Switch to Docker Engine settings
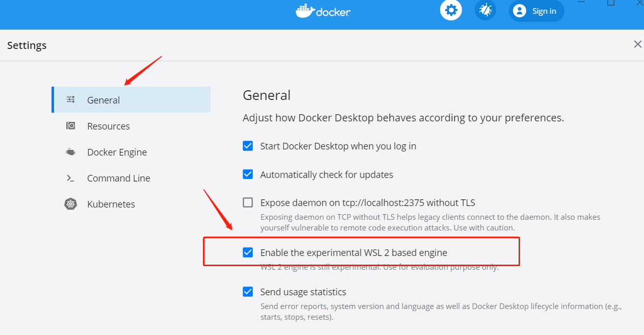Screen dimensions: 644x335 tap(131, 152)
